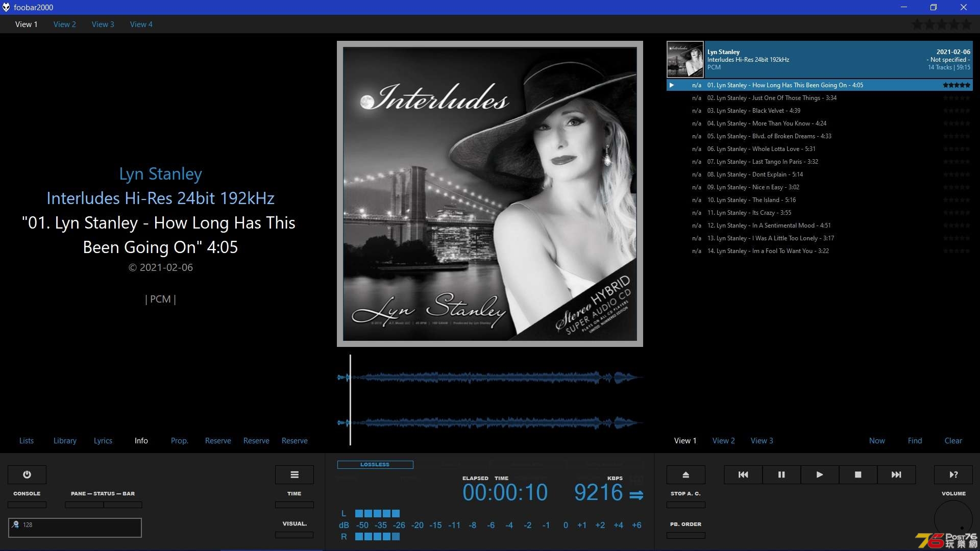Switch to View 3 in the top tab bar
Viewport: 980px width, 551px height.
click(x=103, y=24)
